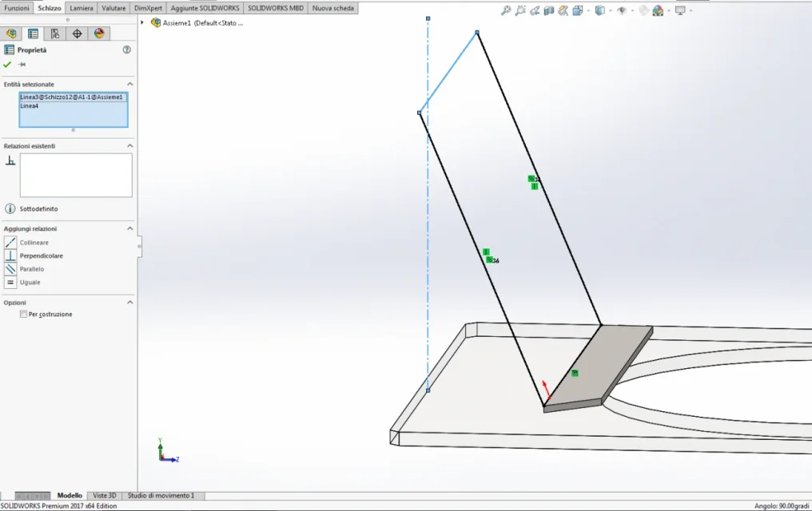Open the FeatureManager design tree icon
The image size is (812, 511).
click(x=11, y=34)
